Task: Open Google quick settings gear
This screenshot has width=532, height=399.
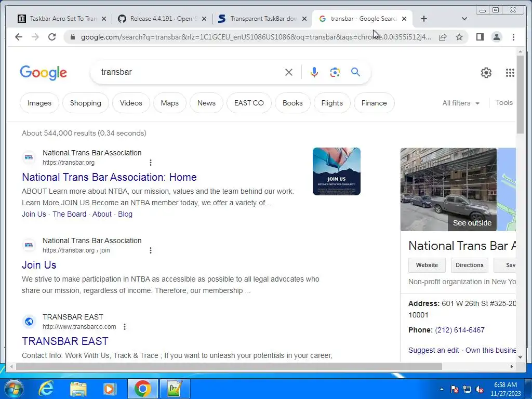Action: pyautogui.click(x=486, y=73)
